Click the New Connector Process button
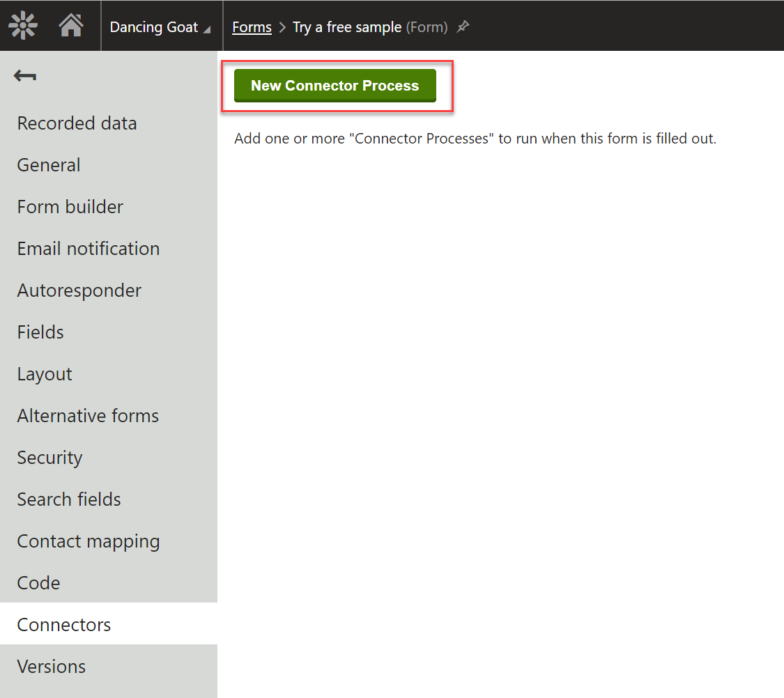 coord(335,85)
